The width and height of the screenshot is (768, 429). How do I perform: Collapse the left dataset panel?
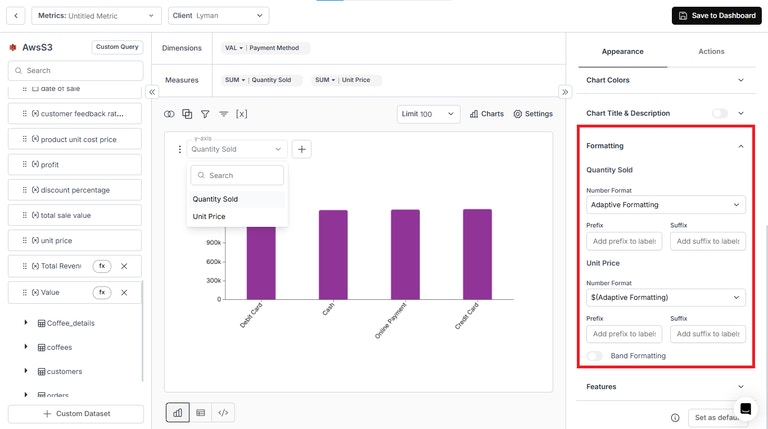click(152, 92)
